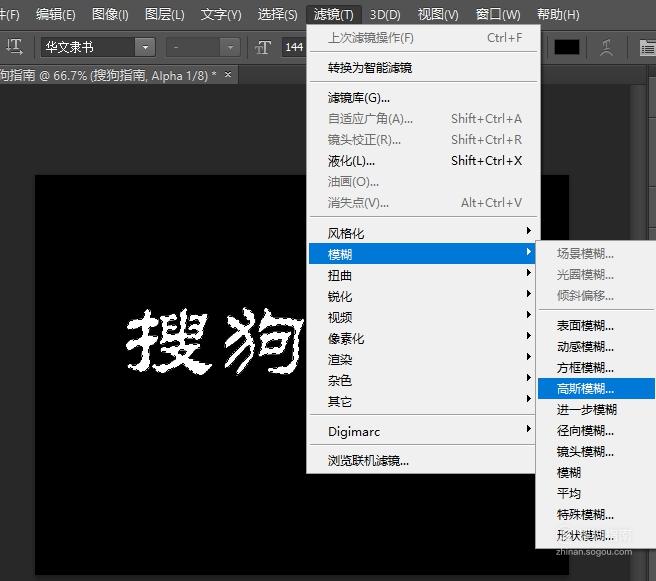Choose 进一步模糊

596,410
